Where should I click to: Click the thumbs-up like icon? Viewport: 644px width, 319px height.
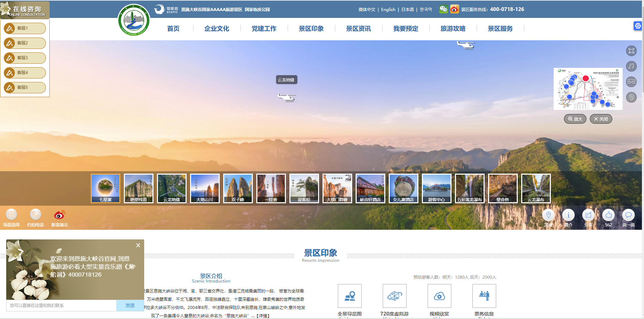[608, 215]
